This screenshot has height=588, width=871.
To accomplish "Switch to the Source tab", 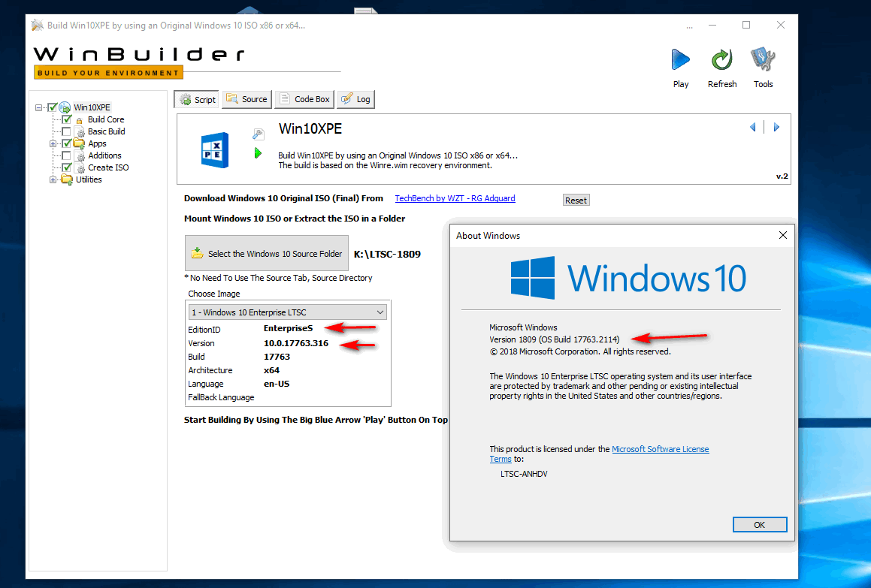I will pos(246,99).
